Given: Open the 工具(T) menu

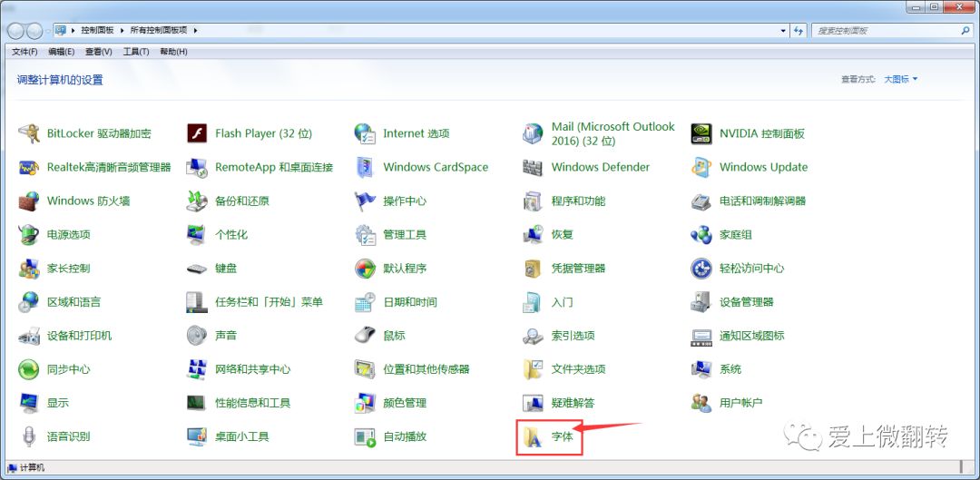Looking at the screenshot, I should click(x=135, y=52).
